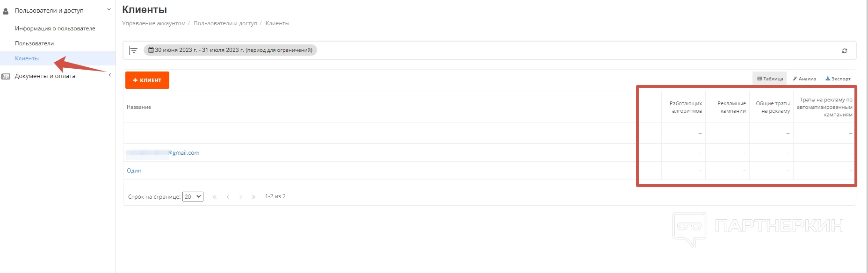868x273 pixels.
Task: Click the user icon beside Пользователи и доступ
Action: 6,11
